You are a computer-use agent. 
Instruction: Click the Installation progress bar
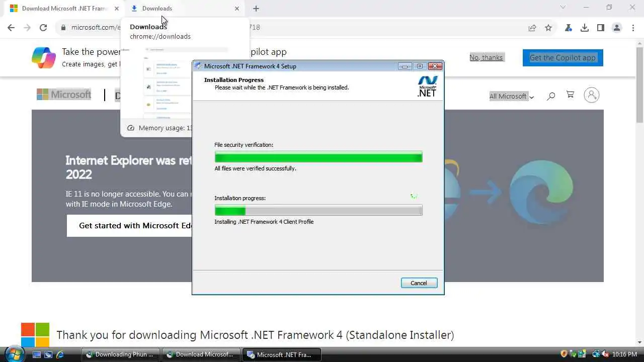(318, 211)
